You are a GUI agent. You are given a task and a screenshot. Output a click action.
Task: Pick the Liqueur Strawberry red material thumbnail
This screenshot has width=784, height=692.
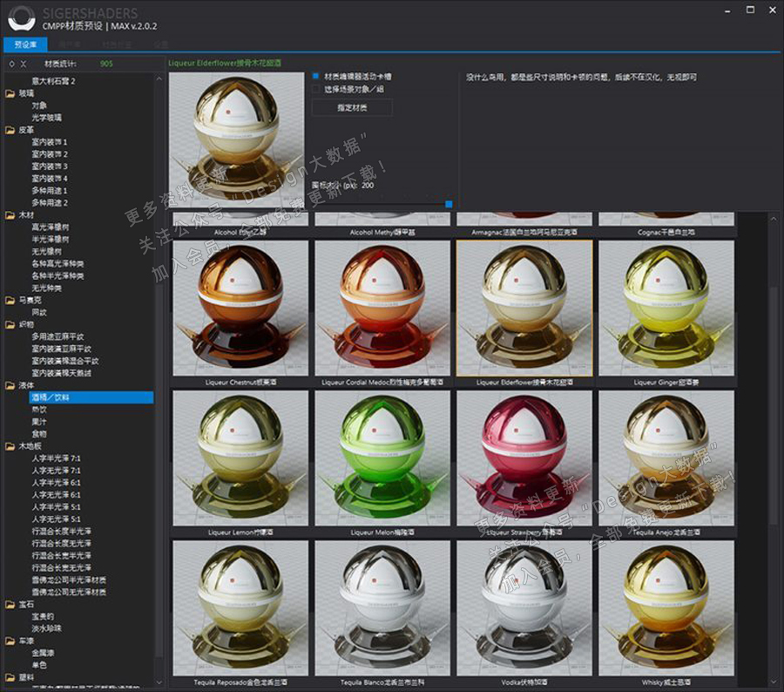point(524,458)
